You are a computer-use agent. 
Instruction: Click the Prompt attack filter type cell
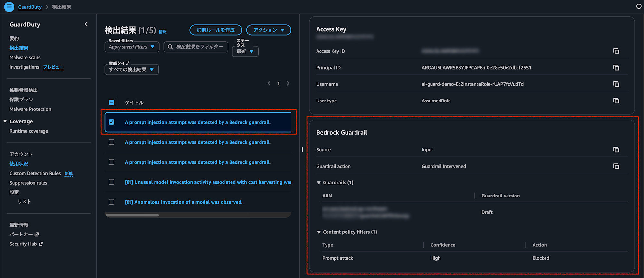click(x=338, y=258)
